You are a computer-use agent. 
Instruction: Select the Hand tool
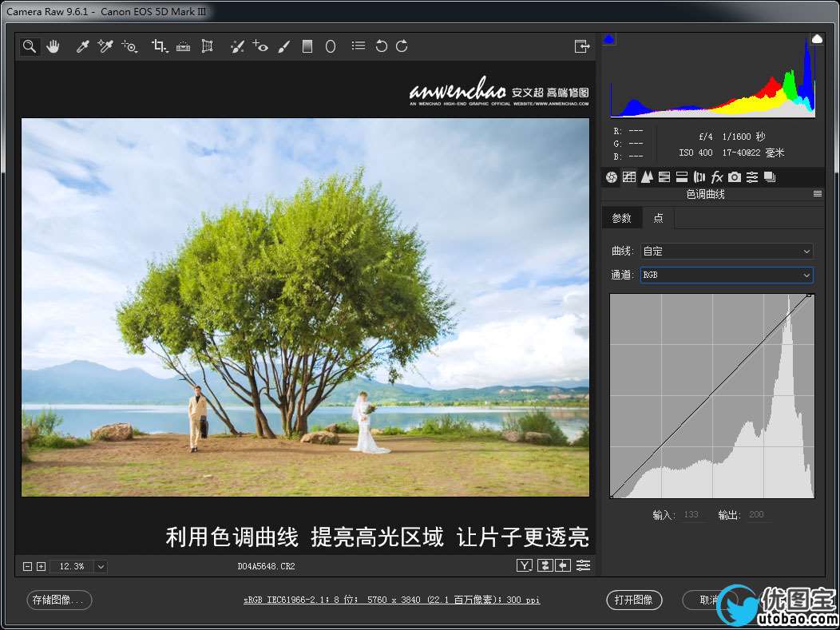click(x=53, y=46)
